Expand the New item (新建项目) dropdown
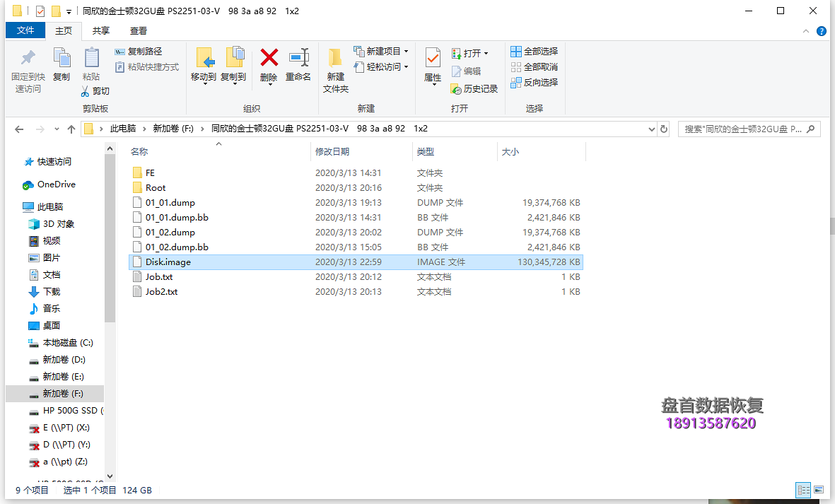Image resolution: width=835 pixels, height=504 pixels. click(406, 52)
